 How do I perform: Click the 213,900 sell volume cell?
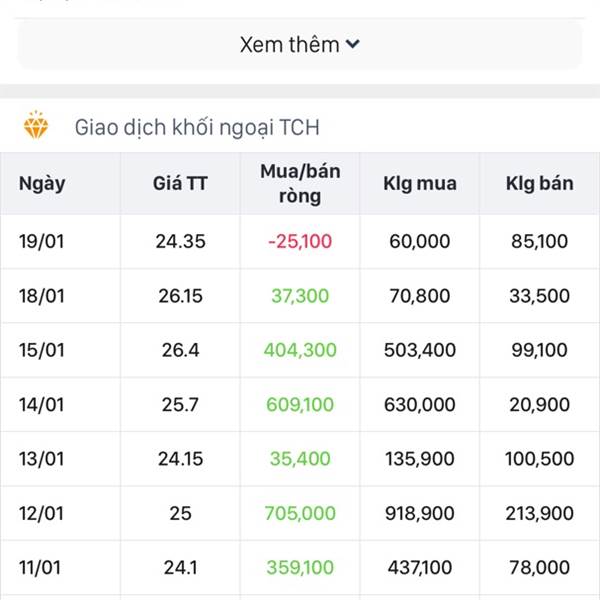540,513
